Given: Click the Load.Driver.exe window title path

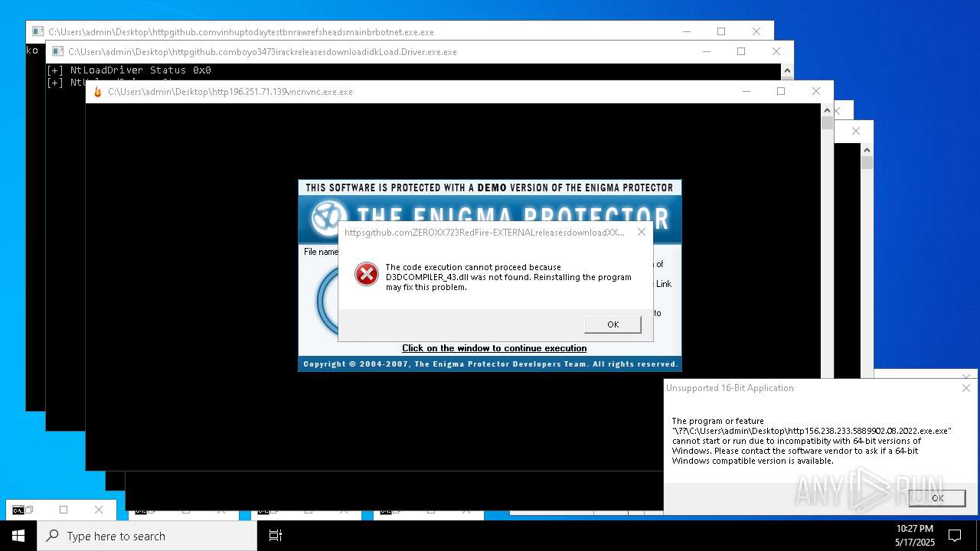Looking at the screenshot, I should point(263,52).
